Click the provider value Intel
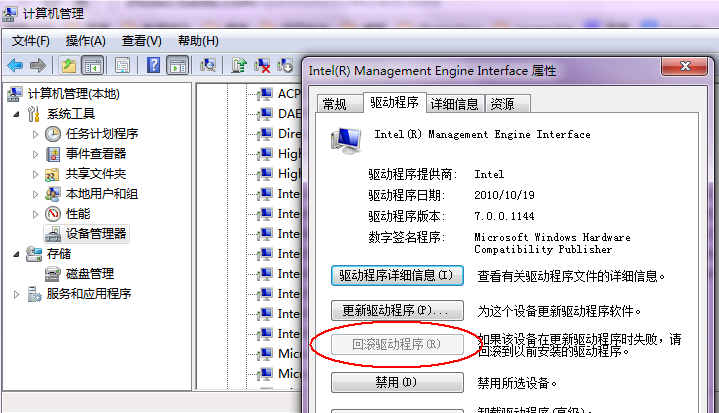 pyautogui.click(x=489, y=174)
